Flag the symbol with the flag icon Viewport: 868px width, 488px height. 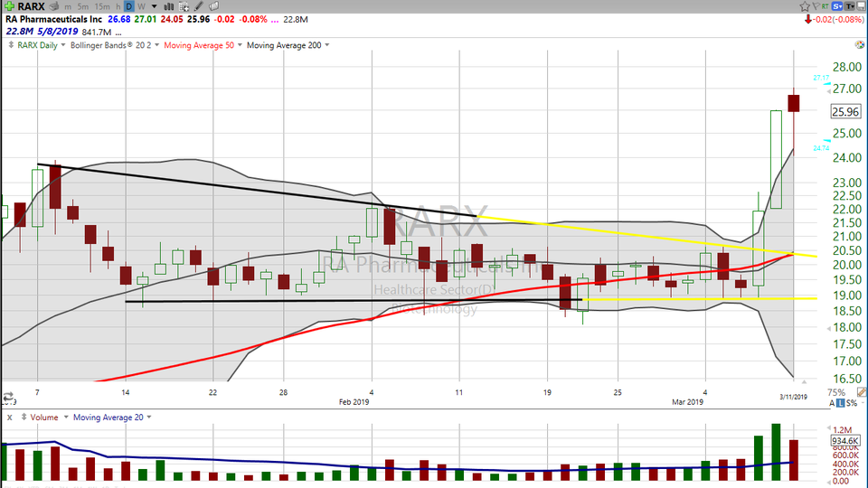816,6
